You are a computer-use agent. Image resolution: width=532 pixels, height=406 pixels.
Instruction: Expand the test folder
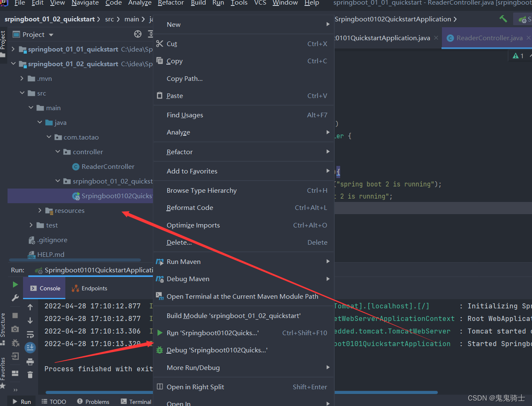(x=31, y=225)
